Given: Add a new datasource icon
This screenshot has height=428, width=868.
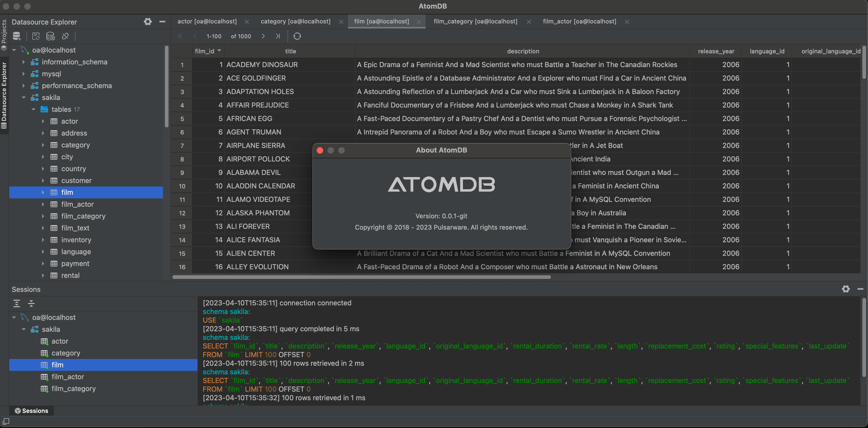Looking at the screenshot, I should coord(17,36).
